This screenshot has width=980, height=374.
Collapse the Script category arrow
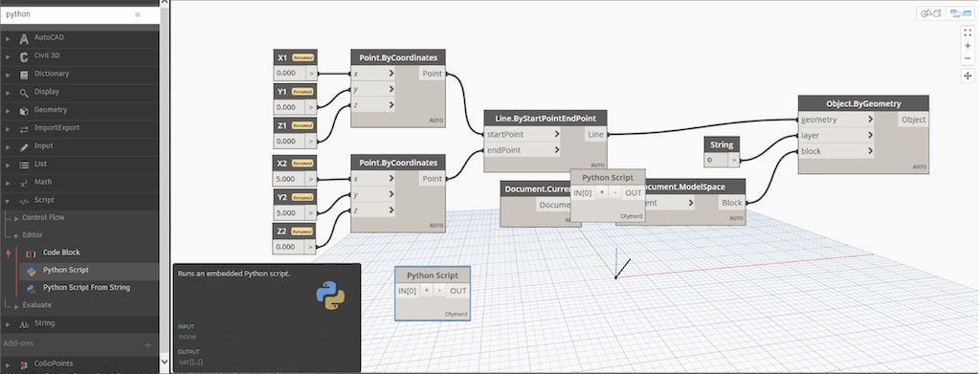[8, 202]
